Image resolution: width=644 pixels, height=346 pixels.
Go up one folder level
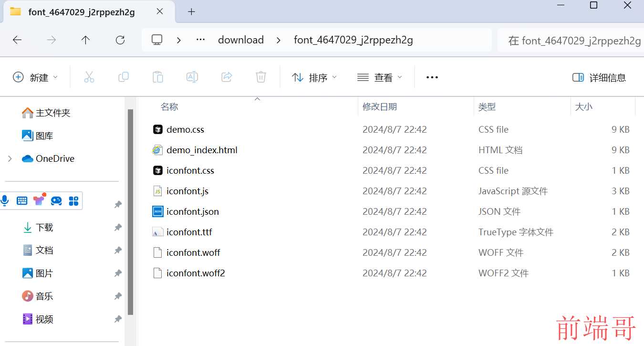85,40
